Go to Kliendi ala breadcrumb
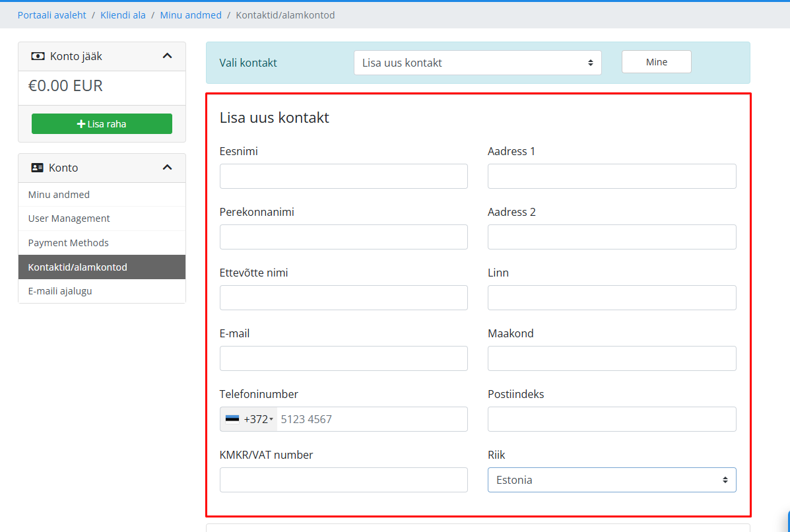 click(123, 15)
